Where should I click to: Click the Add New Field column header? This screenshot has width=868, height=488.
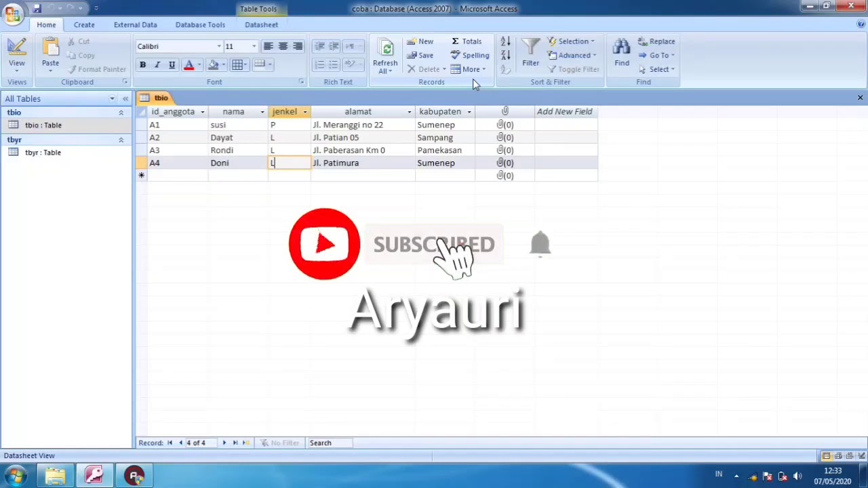566,112
